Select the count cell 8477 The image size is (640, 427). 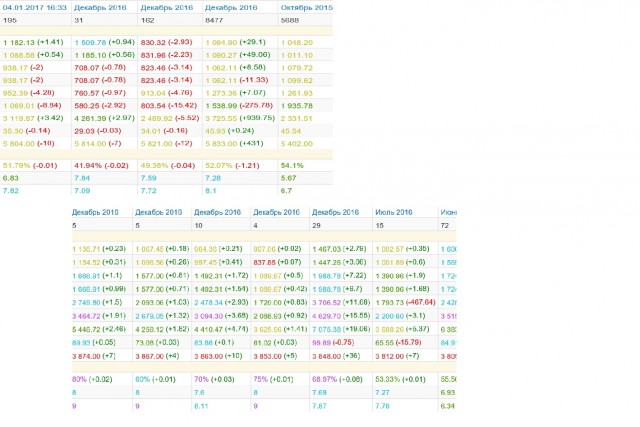[214, 20]
